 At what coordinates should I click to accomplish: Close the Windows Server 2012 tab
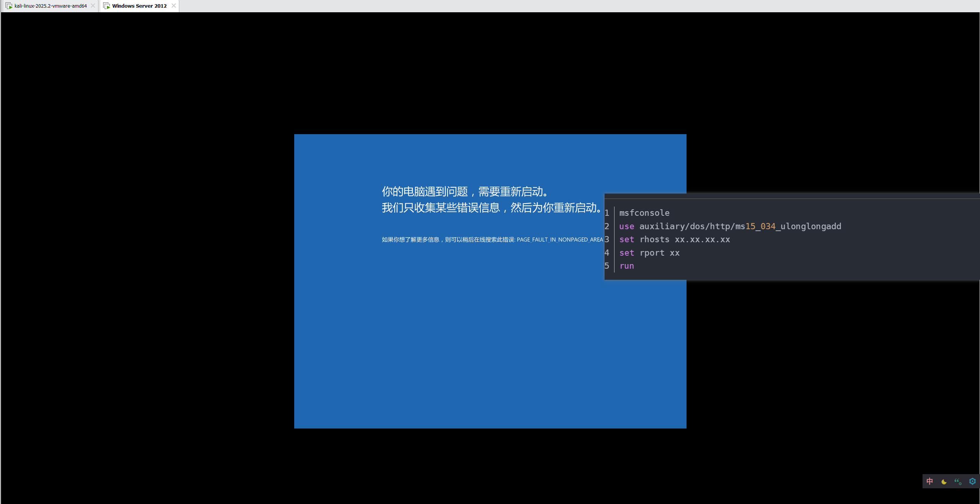(x=174, y=6)
